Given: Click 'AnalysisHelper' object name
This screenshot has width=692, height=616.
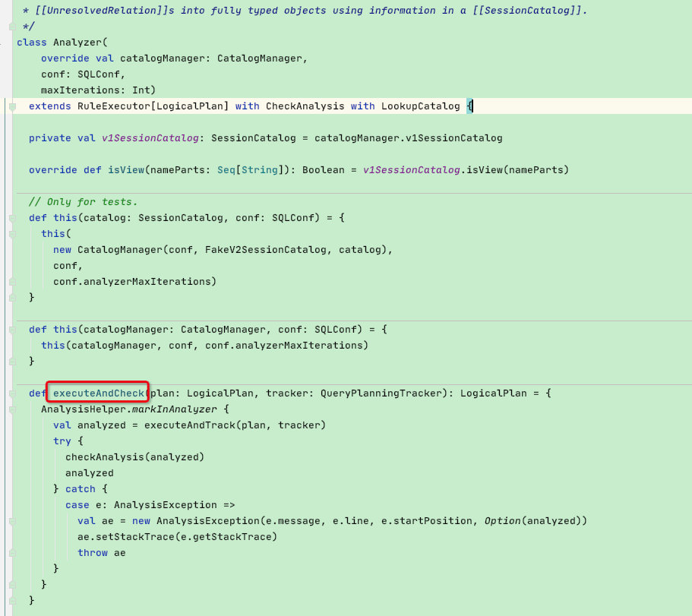Looking at the screenshot, I should pyautogui.click(x=84, y=409).
